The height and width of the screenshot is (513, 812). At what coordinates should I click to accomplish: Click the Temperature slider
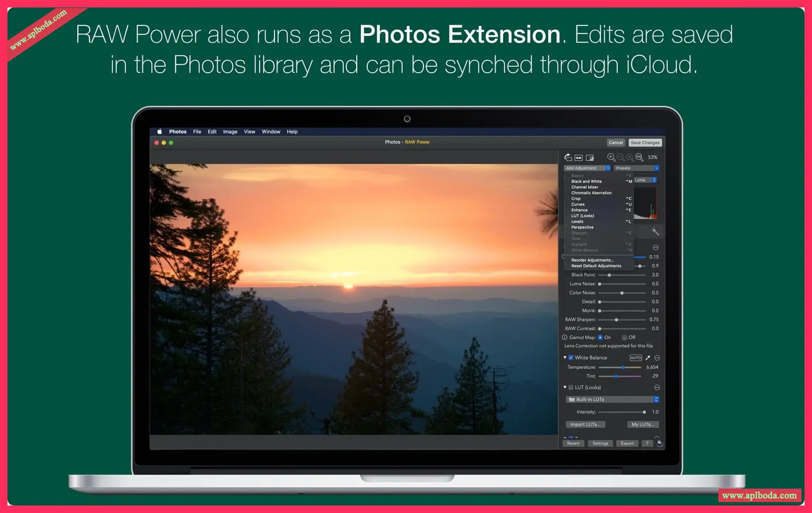pyautogui.click(x=620, y=367)
